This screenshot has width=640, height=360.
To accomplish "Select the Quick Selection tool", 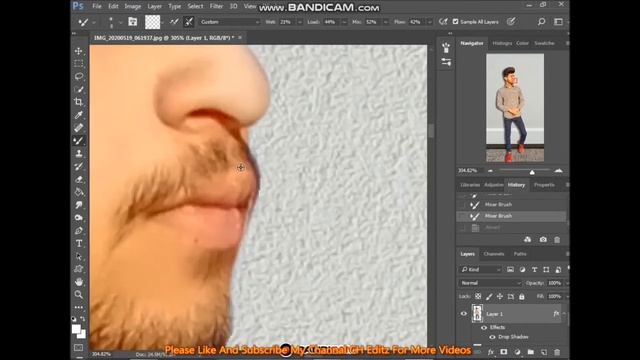I will pos(79,89).
